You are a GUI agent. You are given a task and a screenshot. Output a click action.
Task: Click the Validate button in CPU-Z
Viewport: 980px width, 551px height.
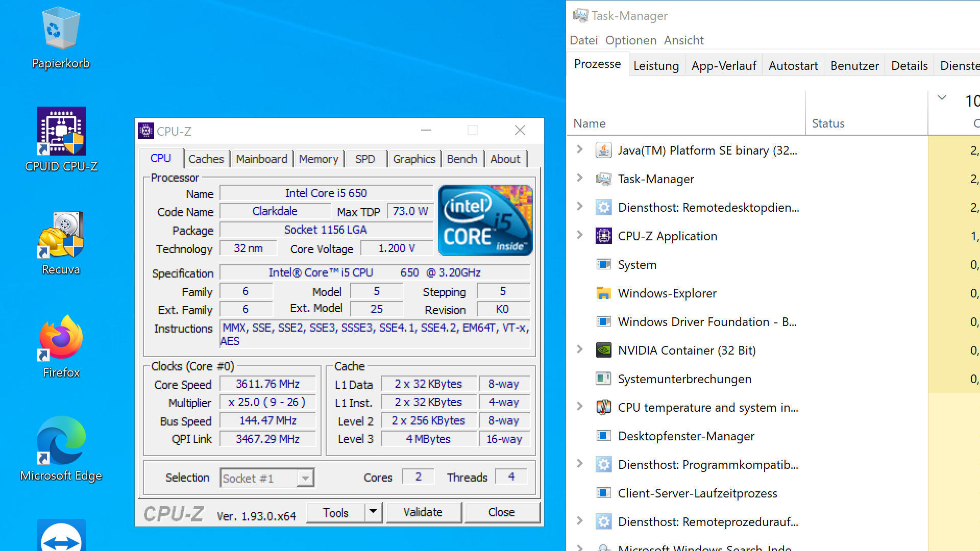pyautogui.click(x=423, y=512)
